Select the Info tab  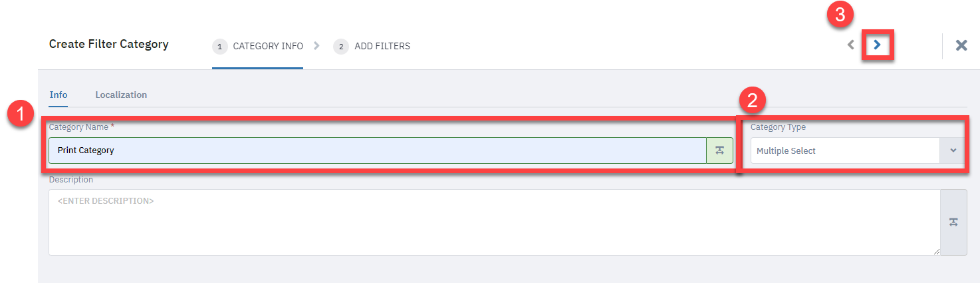click(x=59, y=95)
